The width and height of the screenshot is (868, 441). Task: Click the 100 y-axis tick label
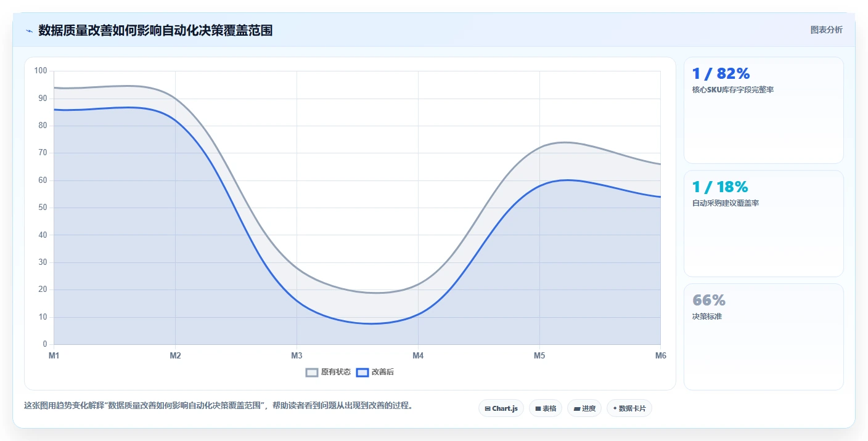click(41, 71)
